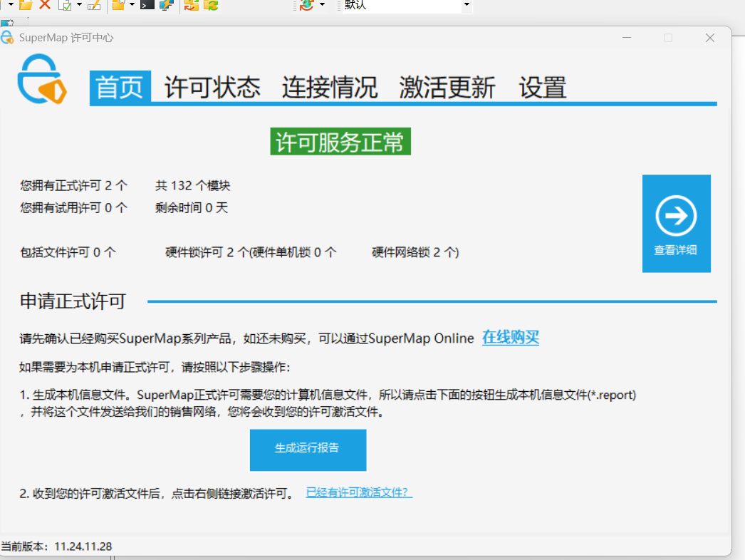This screenshot has width=745, height=560.
Task: Click the text 共 132 个模块
Action: [x=192, y=185]
